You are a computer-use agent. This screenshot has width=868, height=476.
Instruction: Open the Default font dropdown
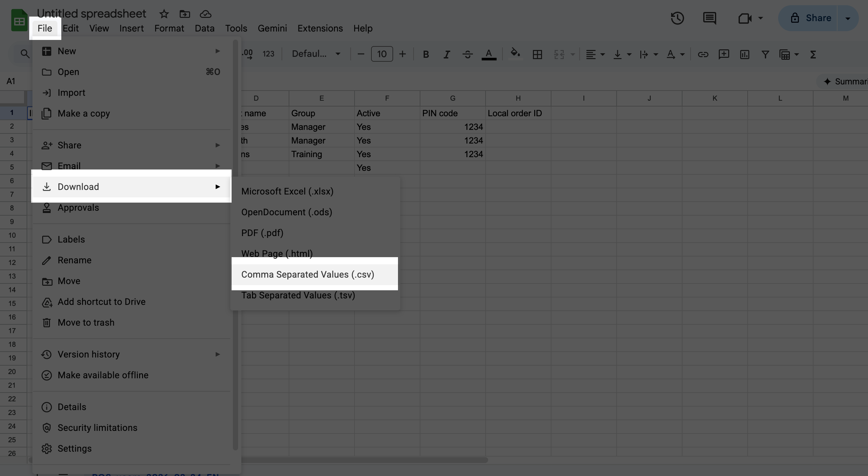click(316, 54)
